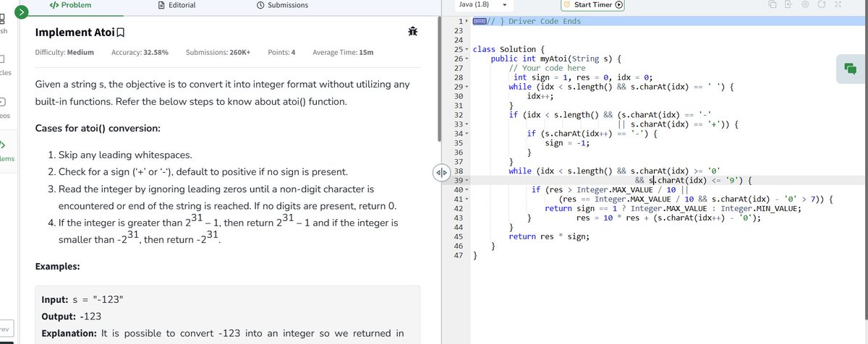The height and width of the screenshot is (344, 868).
Task: Expand the folded driver code at line 1
Action: [x=466, y=22]
